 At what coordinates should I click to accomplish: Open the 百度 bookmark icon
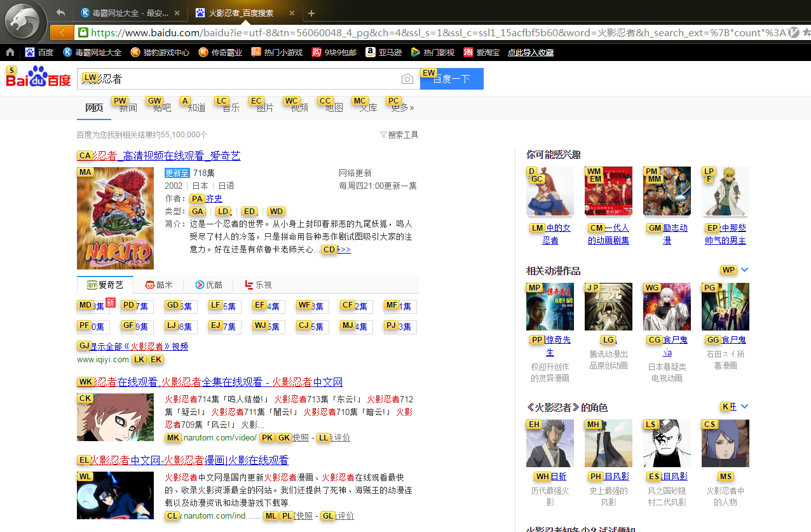tap(30, 52)
